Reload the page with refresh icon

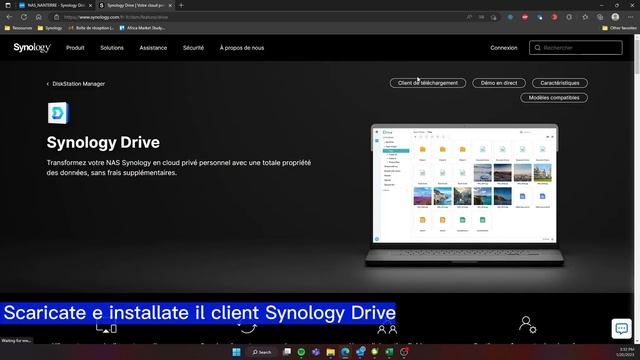pyautogui.click(x=24, y=17)
